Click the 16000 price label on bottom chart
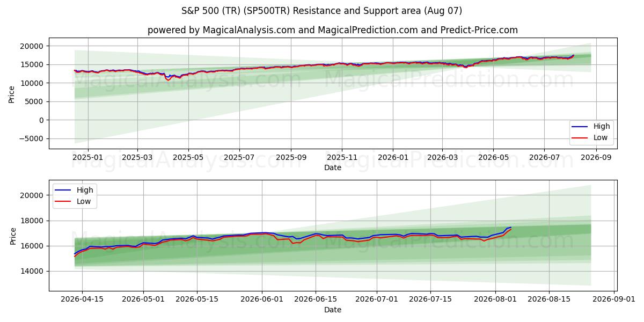This screenshot has height=322, width=644. click(32, 246)
